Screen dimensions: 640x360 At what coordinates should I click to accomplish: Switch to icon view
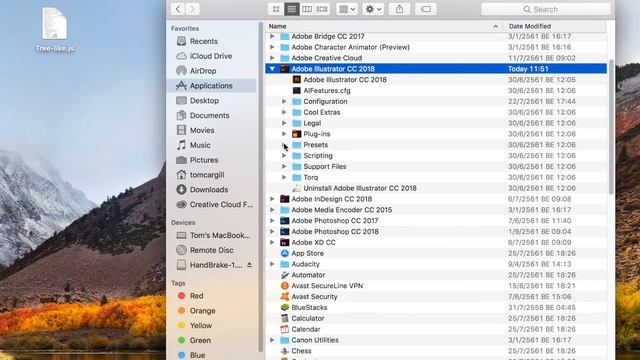click(x=276, y=9)
